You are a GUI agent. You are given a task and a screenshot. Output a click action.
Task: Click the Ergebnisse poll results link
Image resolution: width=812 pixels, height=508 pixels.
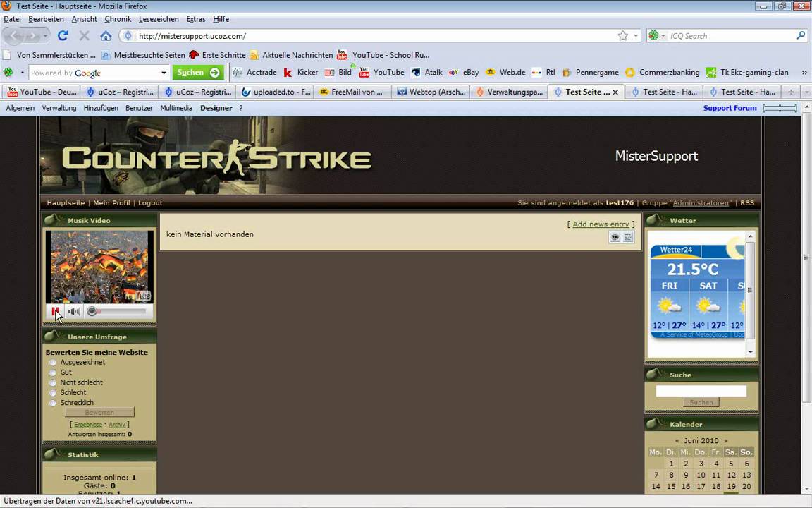[x=88, y=425]
